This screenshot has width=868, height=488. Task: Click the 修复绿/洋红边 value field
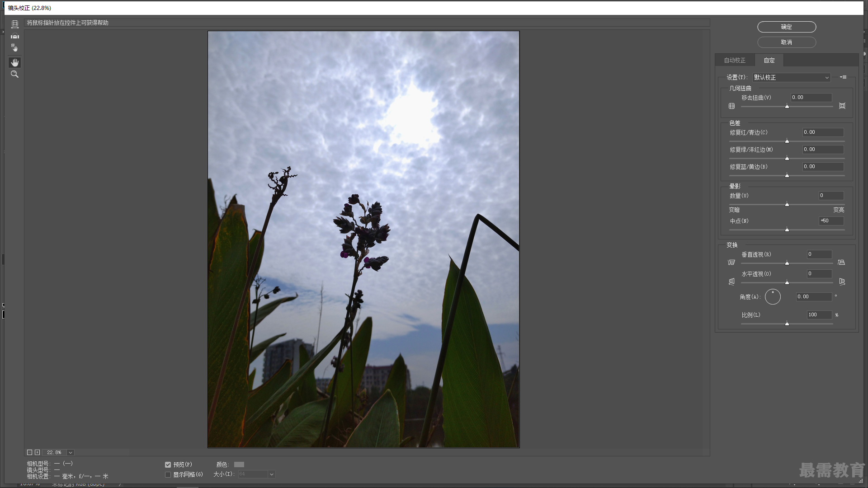pyautogui.click(x=823, y=150)
